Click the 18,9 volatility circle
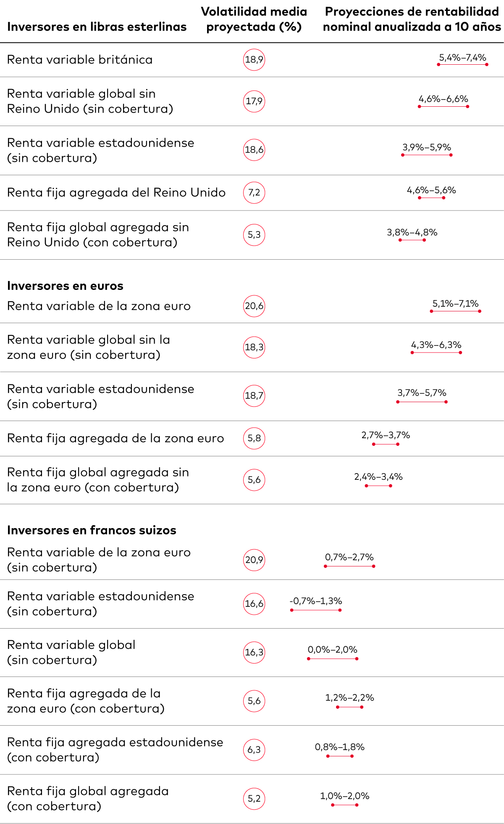 click(x=254, y=60)
